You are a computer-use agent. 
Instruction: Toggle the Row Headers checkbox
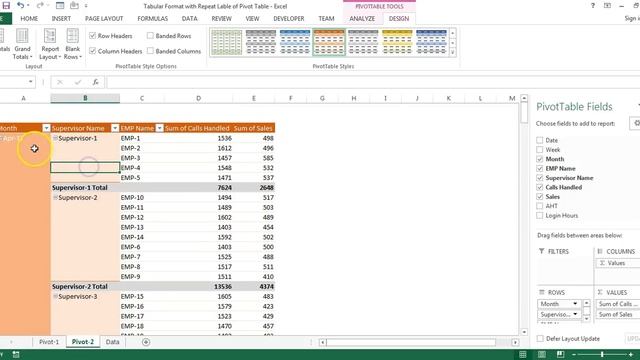coord(93,36)
